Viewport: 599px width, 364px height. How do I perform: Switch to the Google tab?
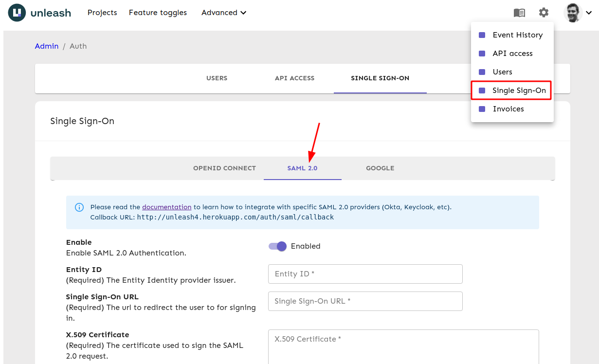click(x=380, y=168)
